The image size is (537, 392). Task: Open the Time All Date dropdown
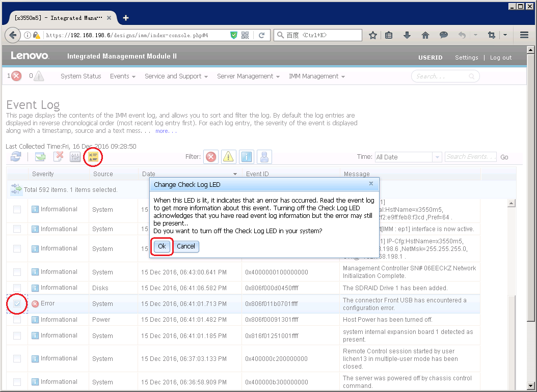tap(408, 157)
